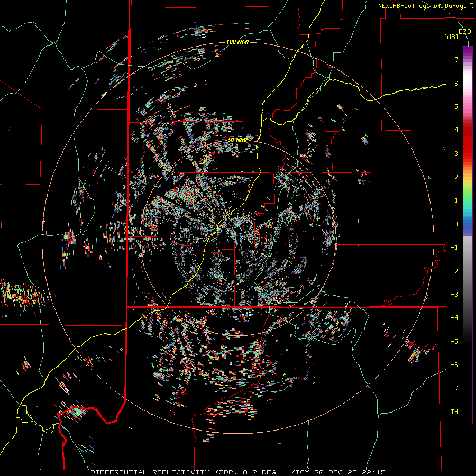Click the ZDR color scale bar

coord(467,235)
